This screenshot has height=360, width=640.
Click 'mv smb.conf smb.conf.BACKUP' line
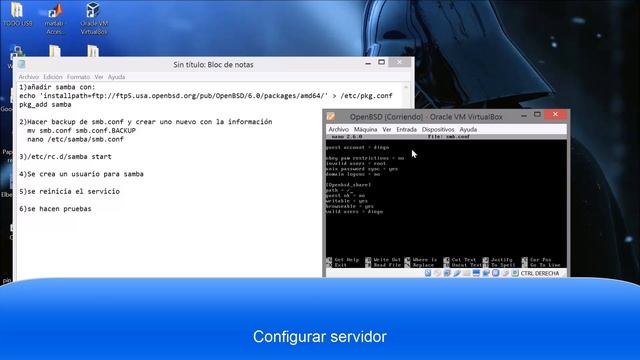[x=81, y=131]
